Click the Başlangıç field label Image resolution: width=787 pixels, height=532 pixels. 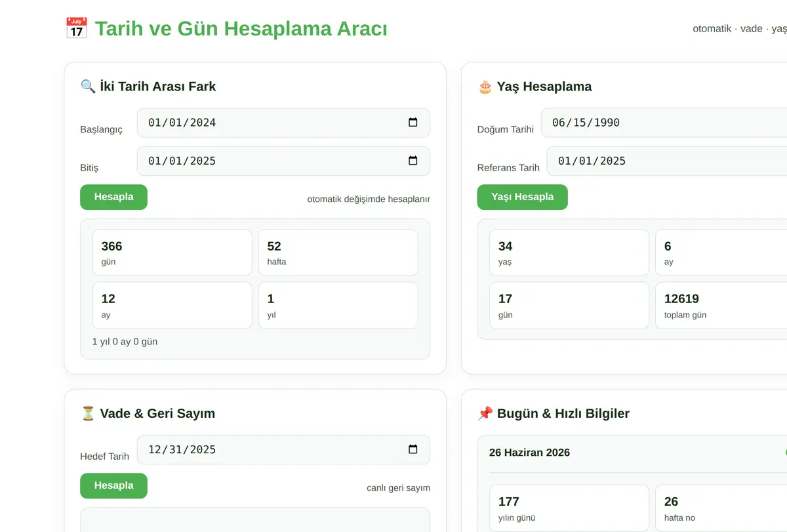pyautogui.click(x=101, y=129)
